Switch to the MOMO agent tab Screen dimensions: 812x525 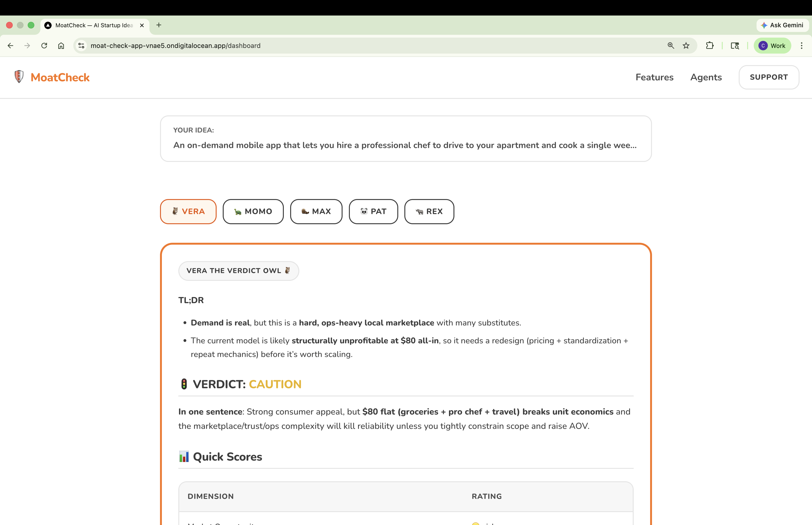point(253,211)
